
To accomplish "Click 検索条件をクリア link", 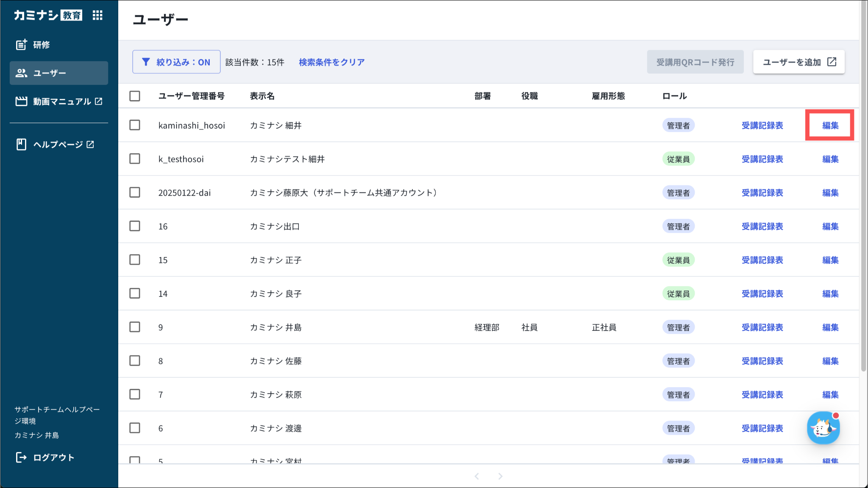I will coord(331,62).
